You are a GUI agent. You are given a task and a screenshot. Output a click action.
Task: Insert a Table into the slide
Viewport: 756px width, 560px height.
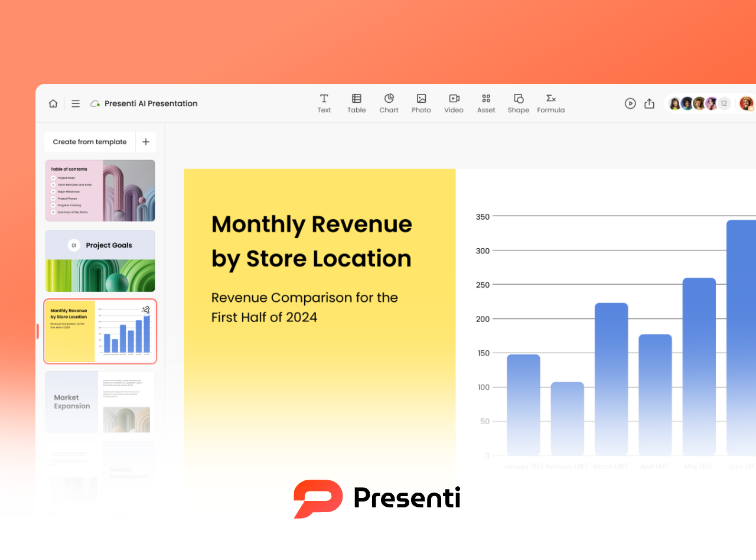pos(356,103)
